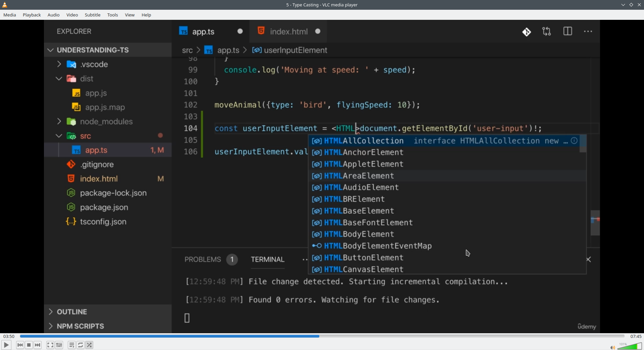Choose HTMLAreaElement suggestion
Viewport: 644px width, 350px height.
444,176
